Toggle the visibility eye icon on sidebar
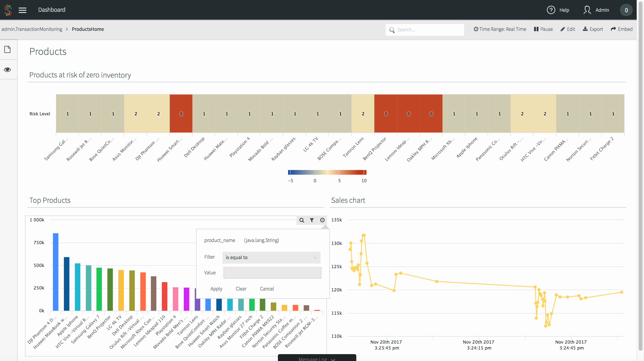Image resolution: width=644 pixels, height=361 pixels. click(8, 69)
